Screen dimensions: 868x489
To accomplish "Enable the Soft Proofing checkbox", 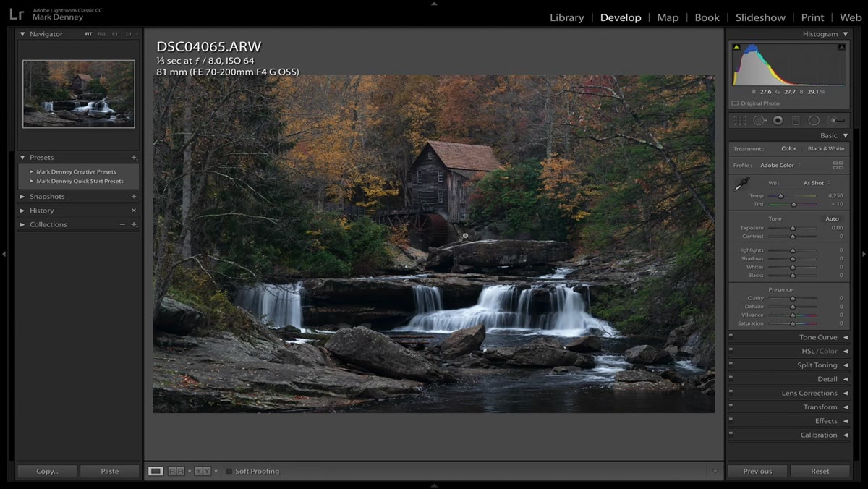I will pos(229,472).
